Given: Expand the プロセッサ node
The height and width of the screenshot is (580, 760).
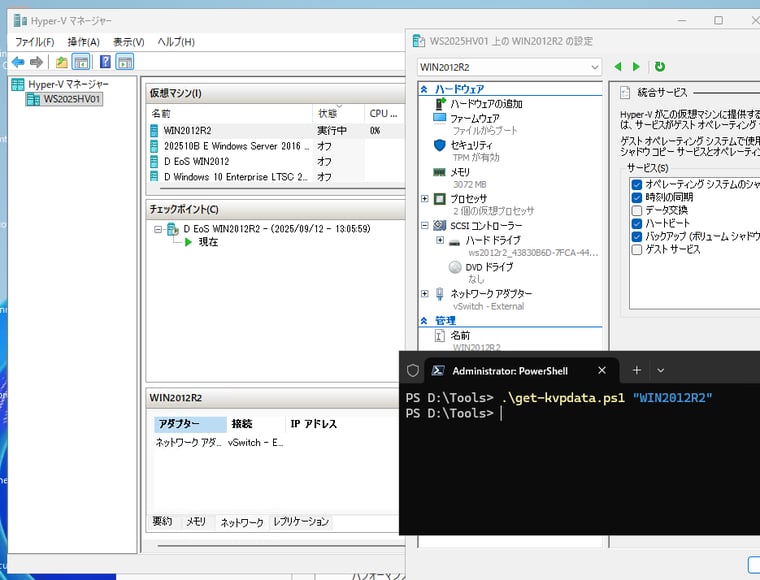Looking at the screenshot, I should 425,199.
